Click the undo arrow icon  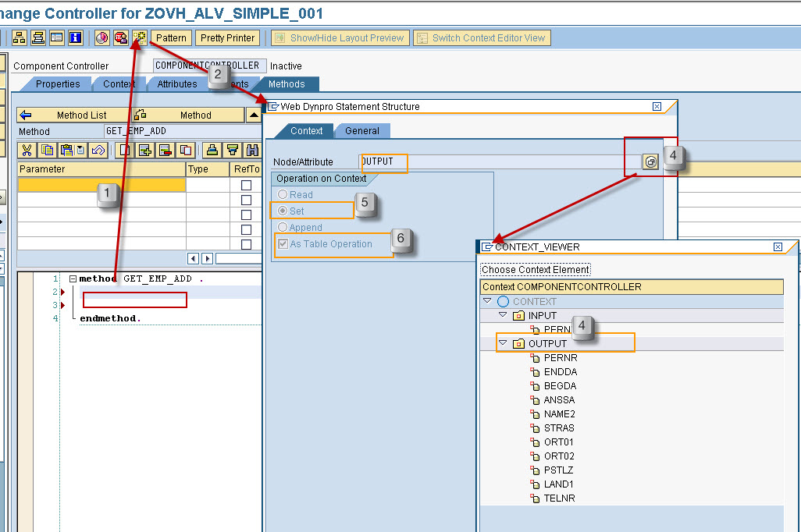click(x=98, y=150)
